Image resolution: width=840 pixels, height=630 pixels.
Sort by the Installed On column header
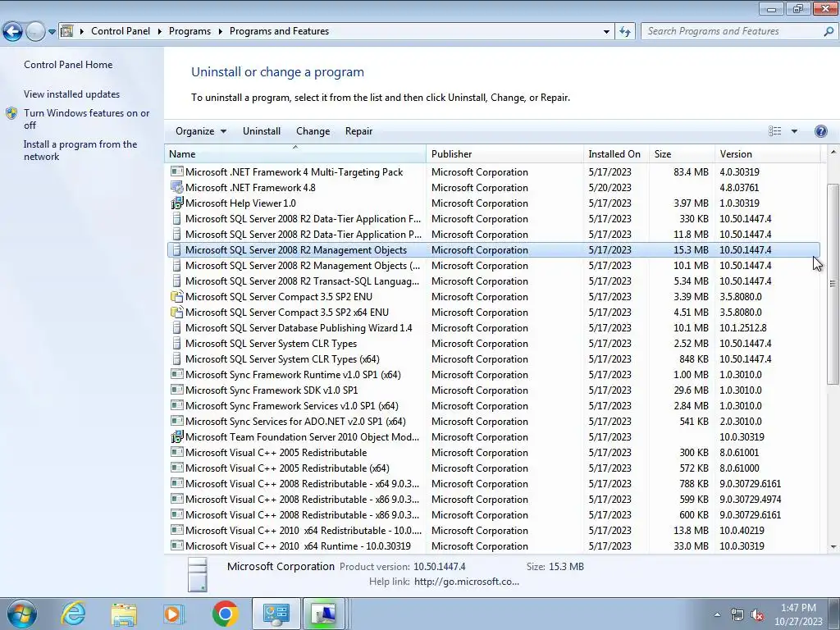click(617, 153)
